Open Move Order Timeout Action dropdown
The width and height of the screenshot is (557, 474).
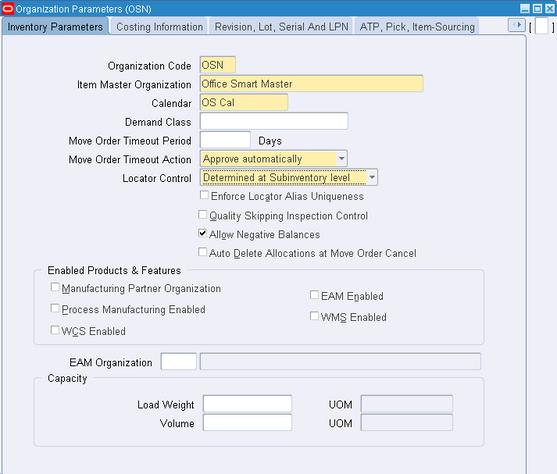(x=341, y=158)
